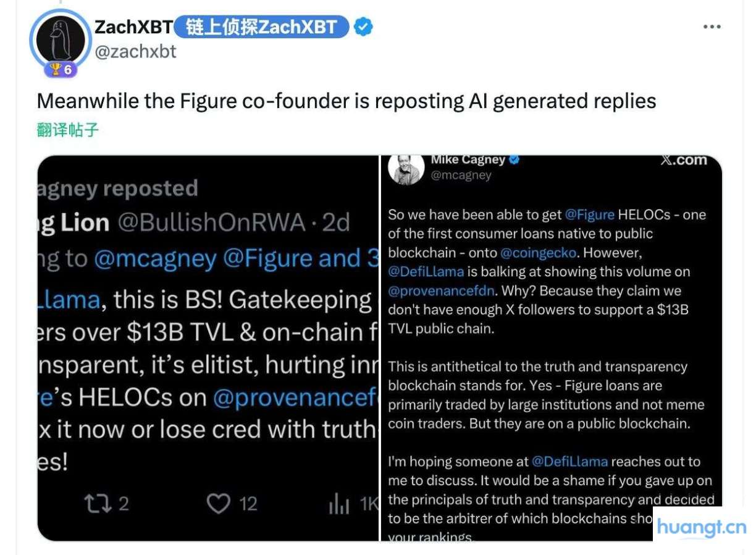Click the @provenancefdn mention in right image
The width and height of the screenshot is (756, 555).
(x=440, y=290)
